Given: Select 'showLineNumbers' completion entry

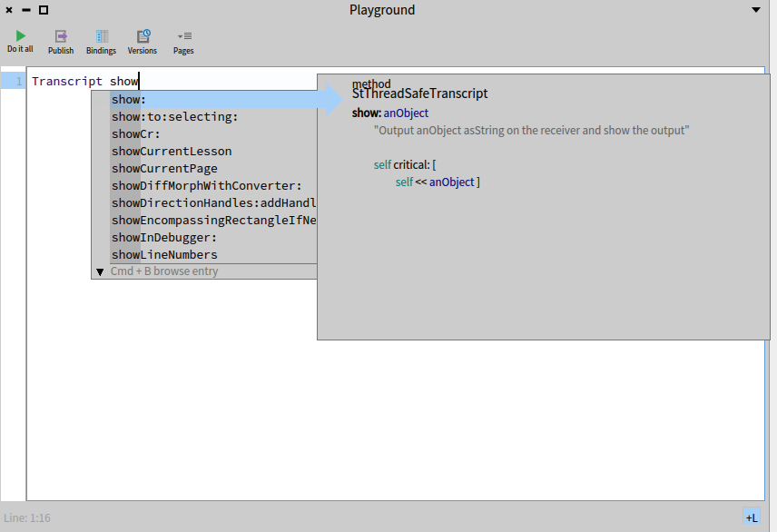Looking at the screenshot, I should [164, 255].
